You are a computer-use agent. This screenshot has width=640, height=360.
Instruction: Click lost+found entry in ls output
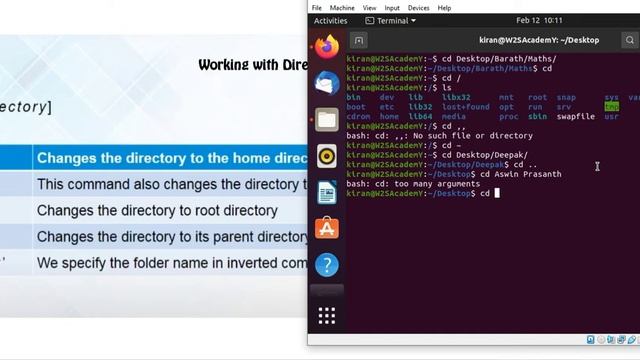coord(466,107)
